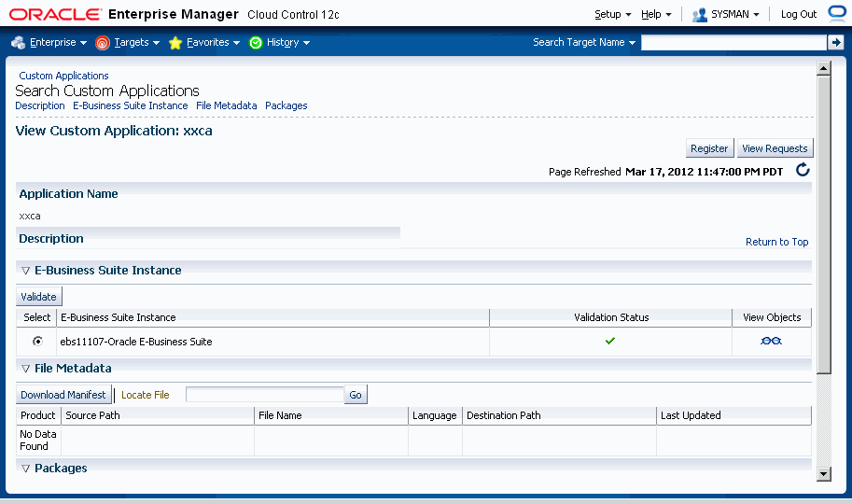Click the Enterprise menu icon
This screenshot has width=852, height=504.
point(18,42)
